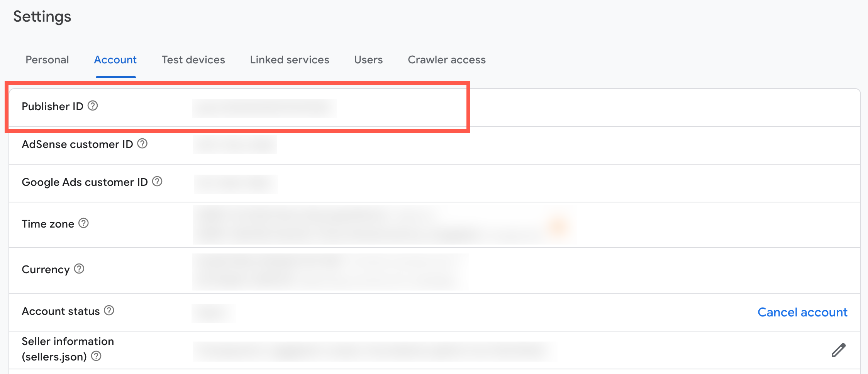Open the Currency help tooltip
Screen dimensions: 868x374
click(79, 269)
